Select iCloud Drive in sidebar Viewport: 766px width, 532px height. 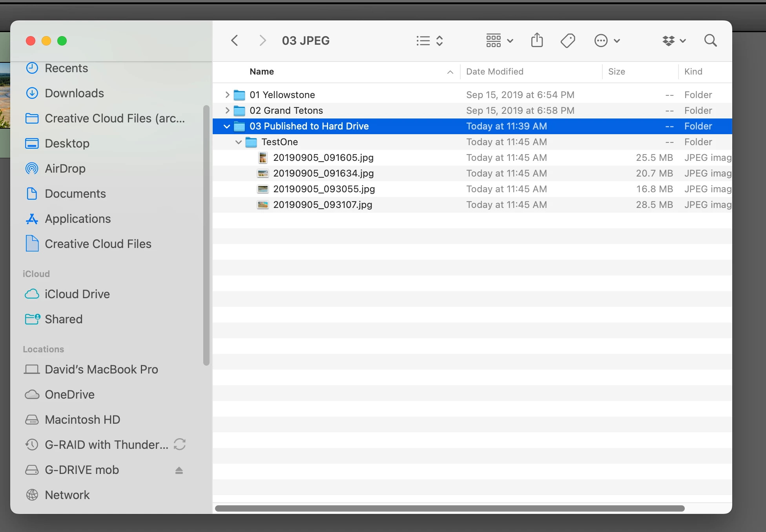77,294
